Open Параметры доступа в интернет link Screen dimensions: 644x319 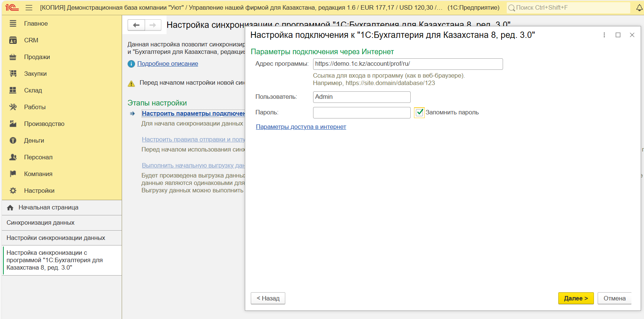[301, 127]
